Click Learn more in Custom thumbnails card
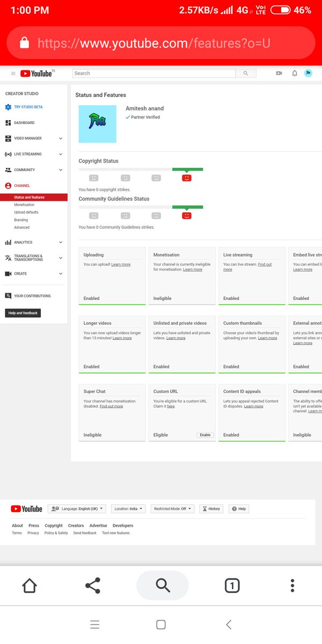Viewport: 322px width, 644px height. [268, 338]
